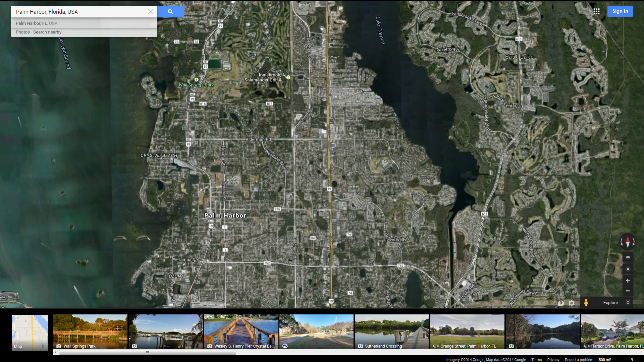Show my location on map
Screen dimensions: 644x362
coord(628,269)
